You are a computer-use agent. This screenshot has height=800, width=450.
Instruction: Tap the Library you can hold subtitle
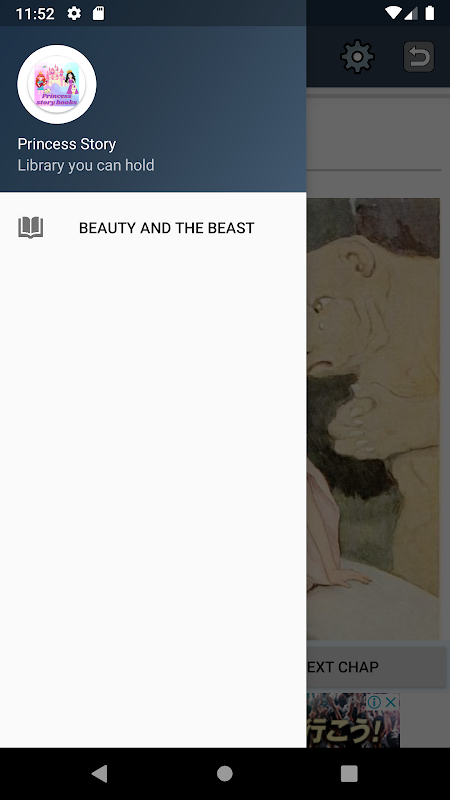click(x=86, y=165)
